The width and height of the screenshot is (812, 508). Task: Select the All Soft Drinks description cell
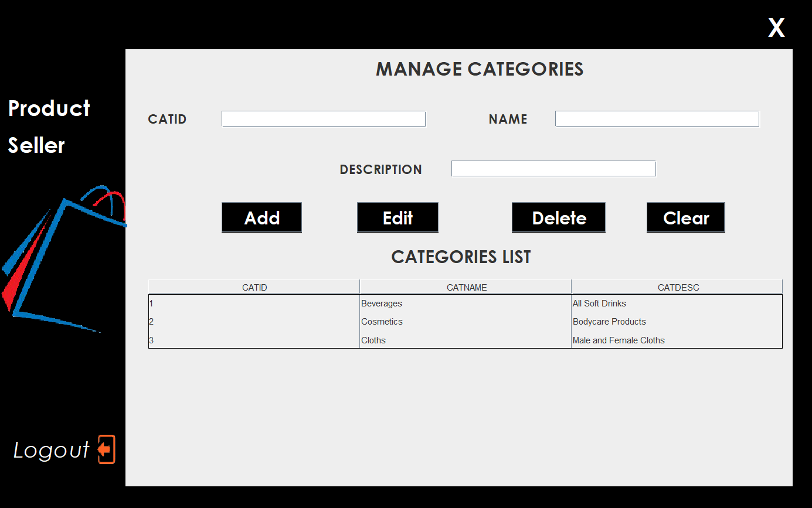coord(599,303)
